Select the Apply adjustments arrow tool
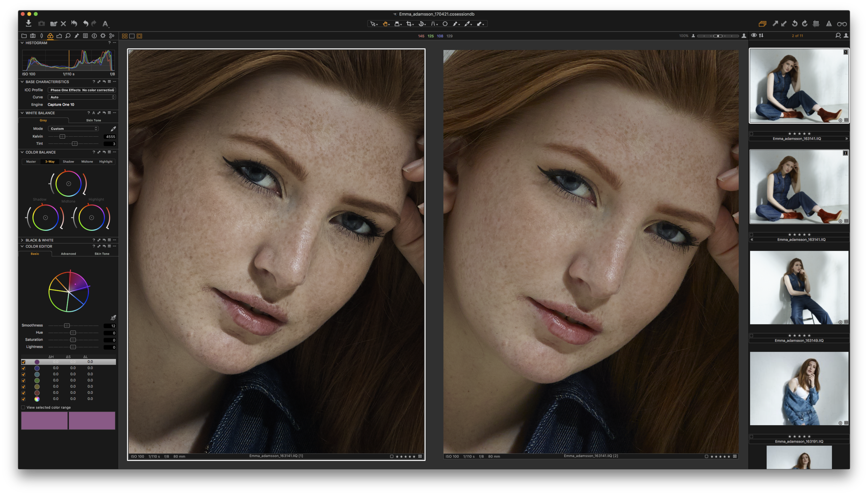Viewport: 868px width, 495px height. pyautogui.click(x=481, y=24)
